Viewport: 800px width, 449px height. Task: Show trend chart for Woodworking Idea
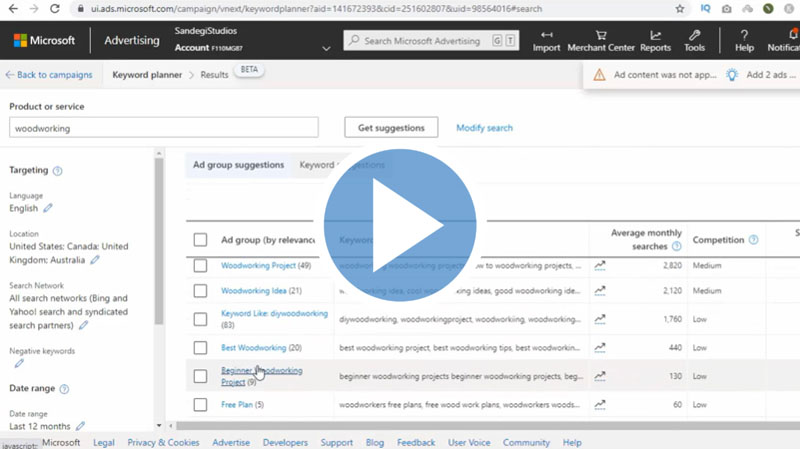(x=600, y=291)
